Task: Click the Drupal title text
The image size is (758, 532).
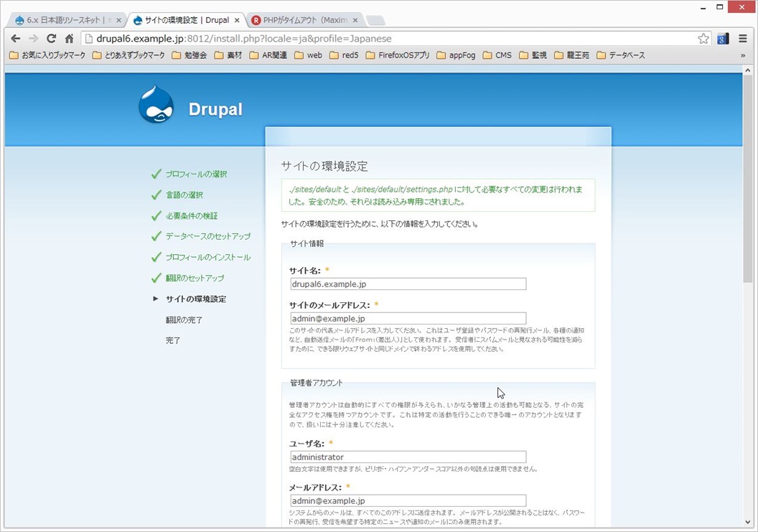Action: click(215, 109)
